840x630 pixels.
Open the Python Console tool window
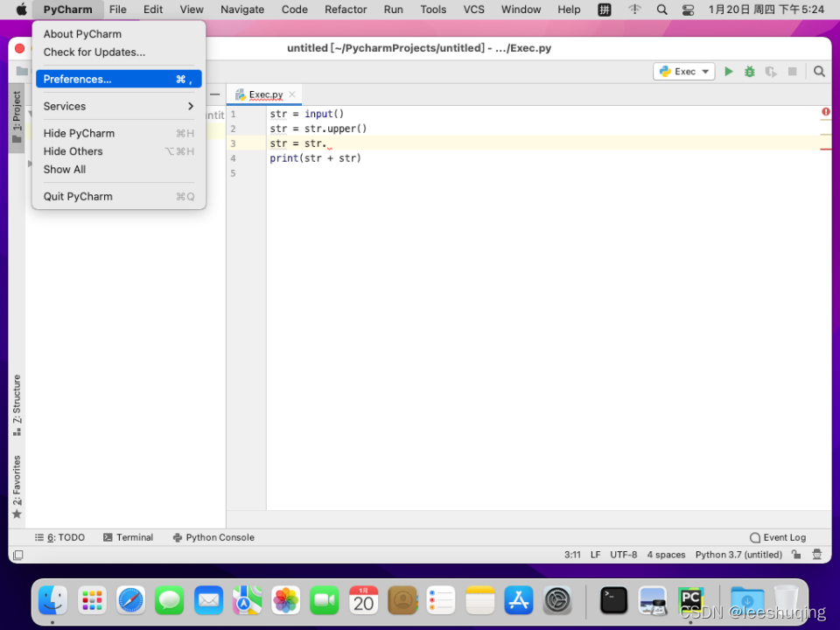(x=213, y=537)
